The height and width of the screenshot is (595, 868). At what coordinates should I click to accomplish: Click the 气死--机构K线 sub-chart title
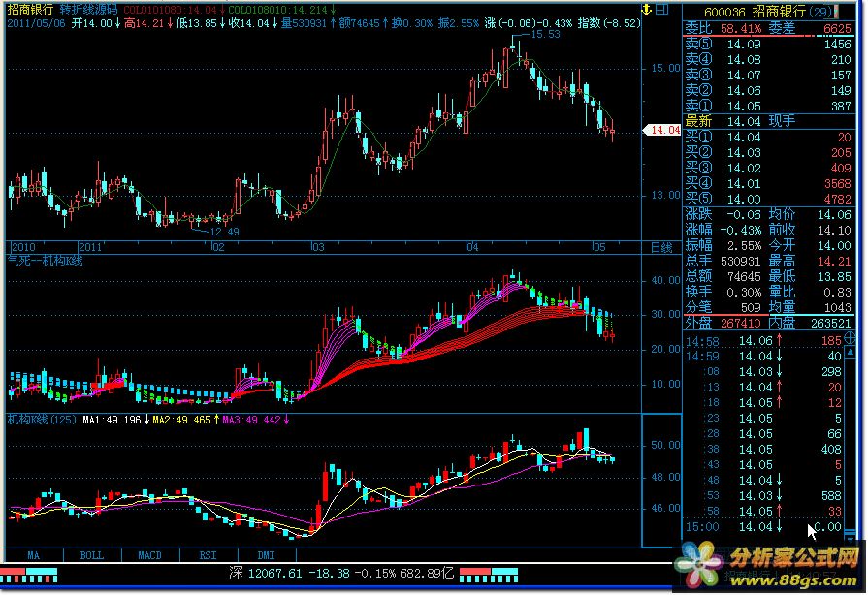(45, 261)
